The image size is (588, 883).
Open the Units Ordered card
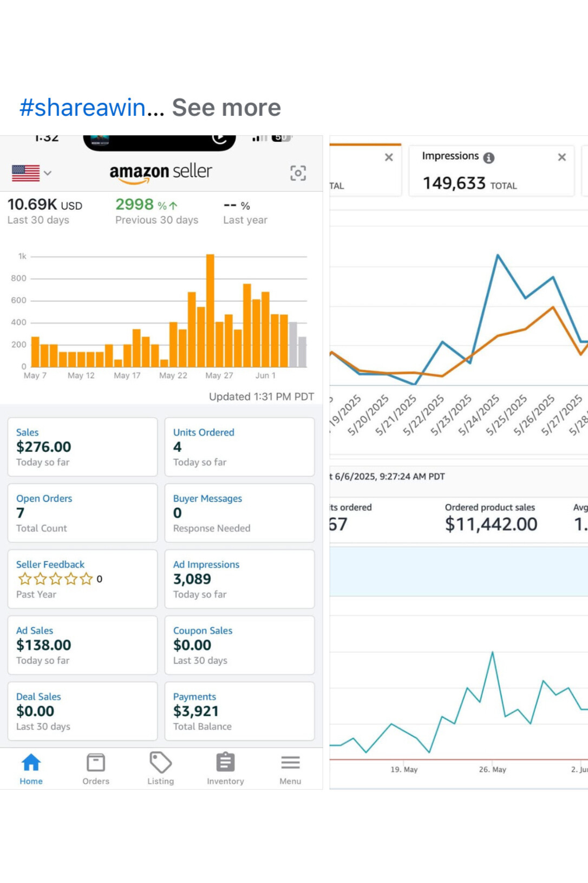click(239, 447)
